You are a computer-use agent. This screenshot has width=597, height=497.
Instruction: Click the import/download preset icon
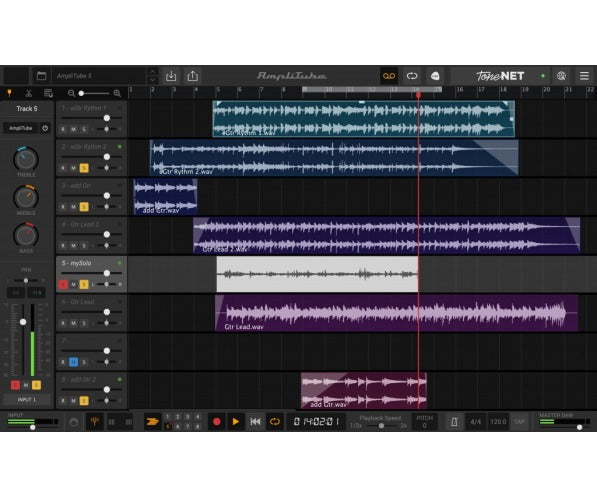pos(171,76)
